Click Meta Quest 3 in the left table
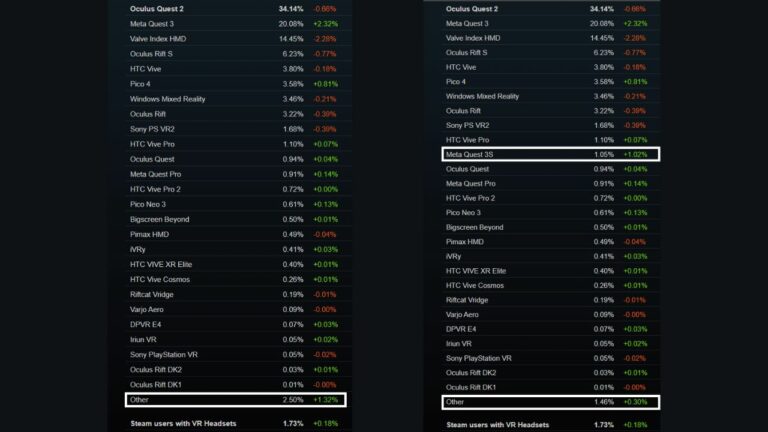Viewport: 768px width, 432px height. pyautogui.click(x=154, y=23)
